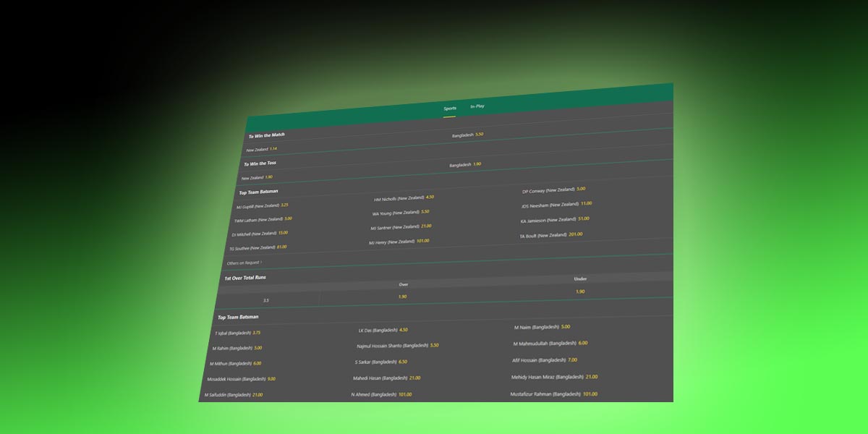Pick New Zealand to win the toss
868x434 pixels.
[x=257, y=177]
